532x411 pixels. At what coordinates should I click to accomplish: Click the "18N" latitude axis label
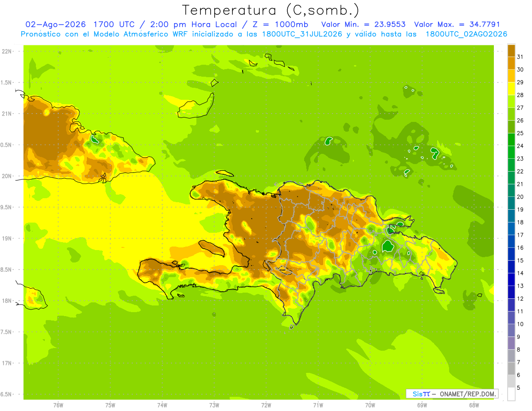coord(7,301)
